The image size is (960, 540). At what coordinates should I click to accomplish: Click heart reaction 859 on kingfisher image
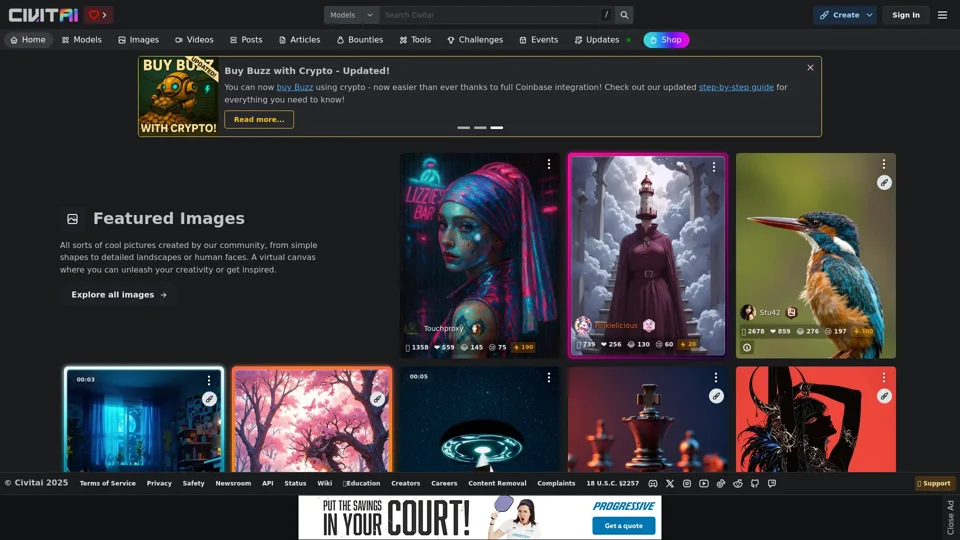tap(780, 331)
